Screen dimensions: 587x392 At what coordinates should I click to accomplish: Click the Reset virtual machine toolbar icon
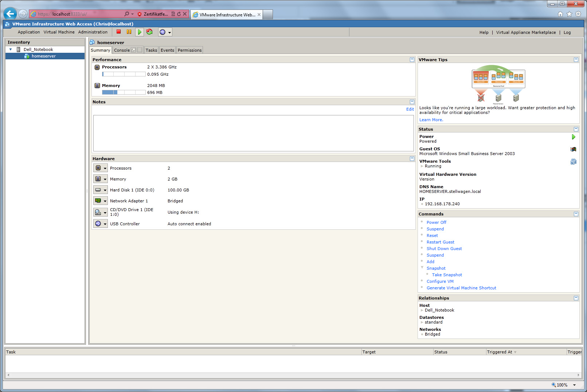(x=149, y=32)
